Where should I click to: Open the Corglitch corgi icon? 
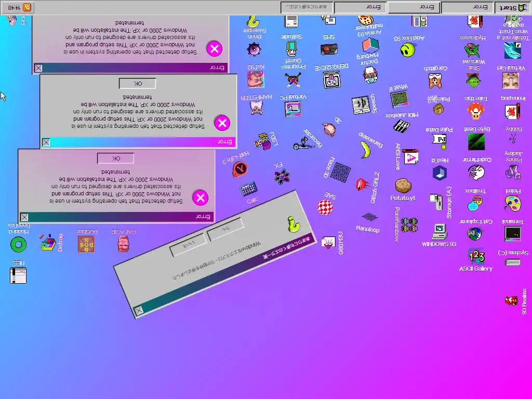pos(435,81)
